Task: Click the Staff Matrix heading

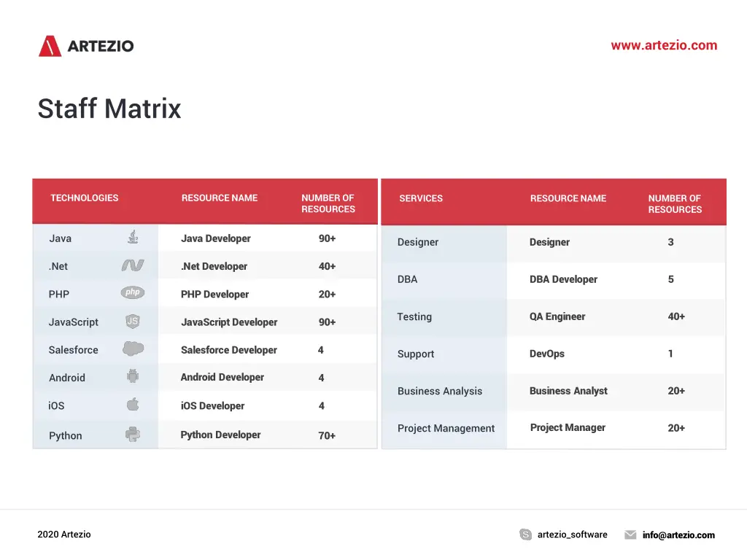Action: 109,109
